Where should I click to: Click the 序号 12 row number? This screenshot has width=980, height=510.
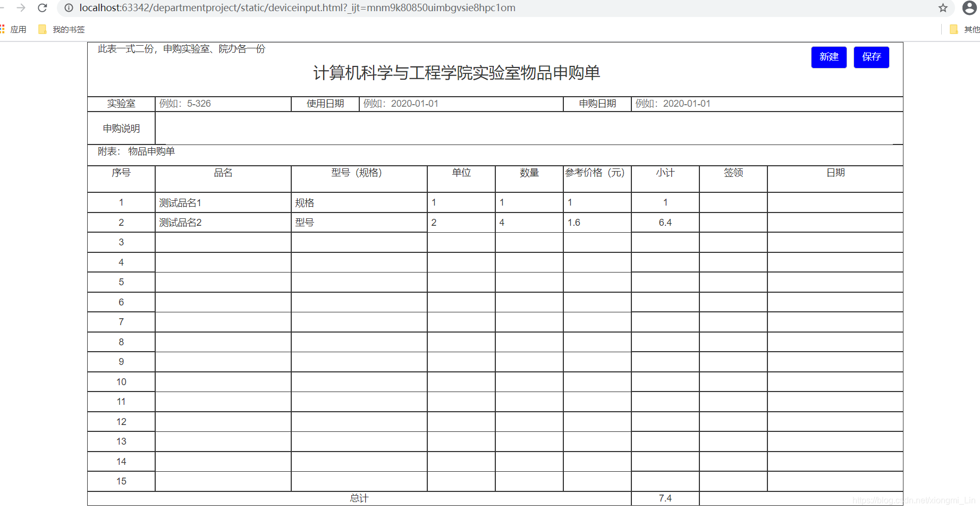pyautogui.click(x=121, y=422)
